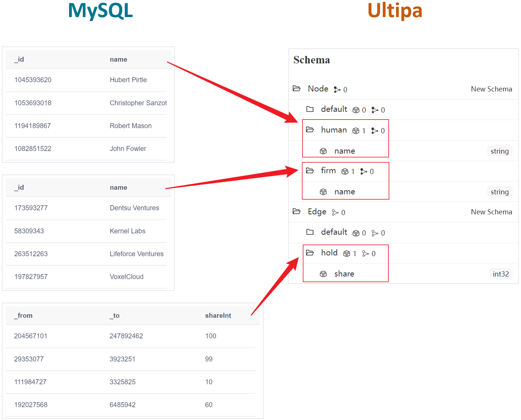
Task: Click the node count icon beside firm
Action: click(x=364, y=171)
